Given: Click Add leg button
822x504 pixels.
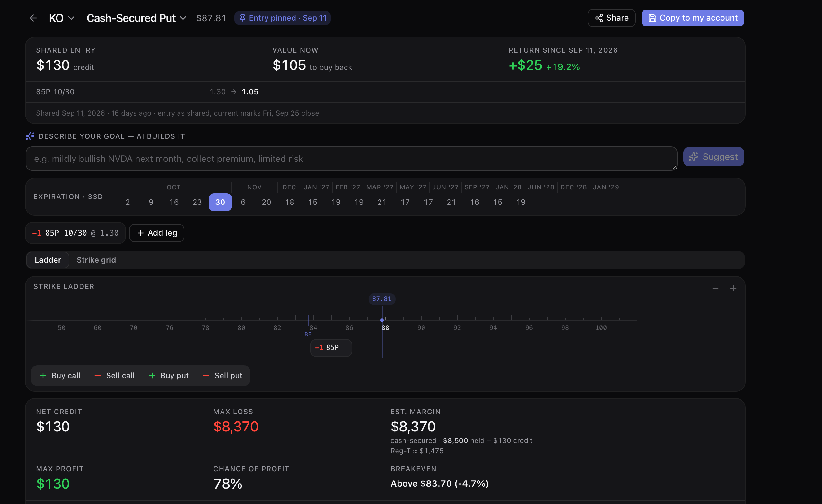Looking at the screenshot, I should coord(157,233).
